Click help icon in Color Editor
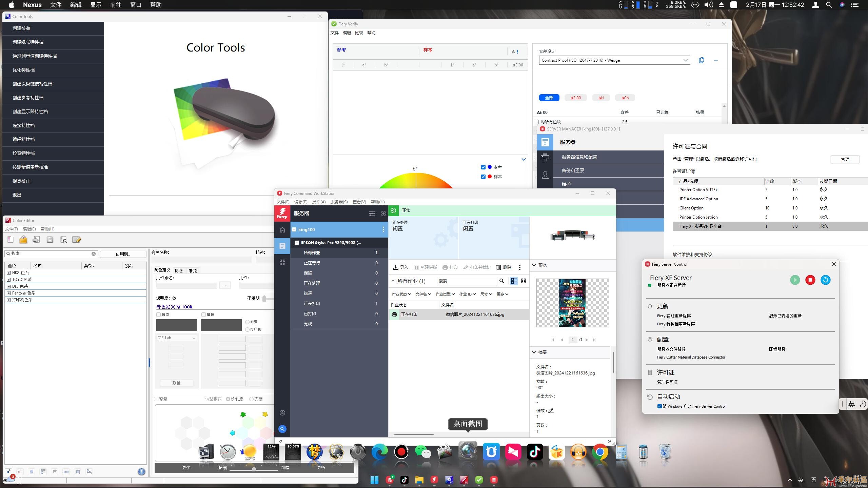 (141, 472)
